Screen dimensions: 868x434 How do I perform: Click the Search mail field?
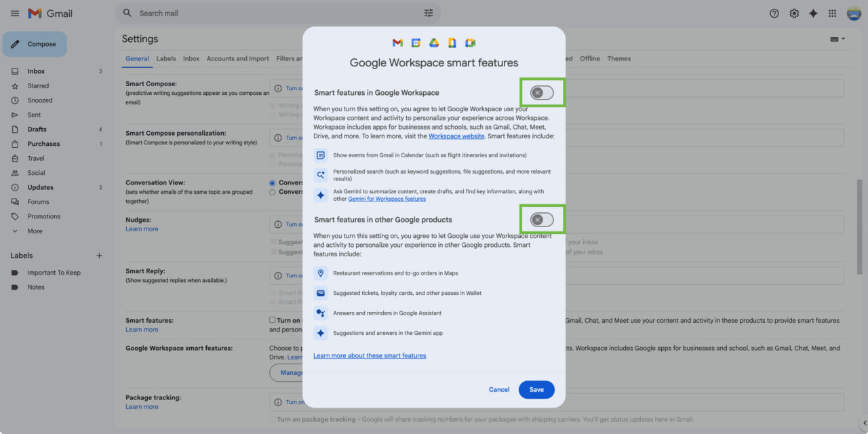[278, 13]
